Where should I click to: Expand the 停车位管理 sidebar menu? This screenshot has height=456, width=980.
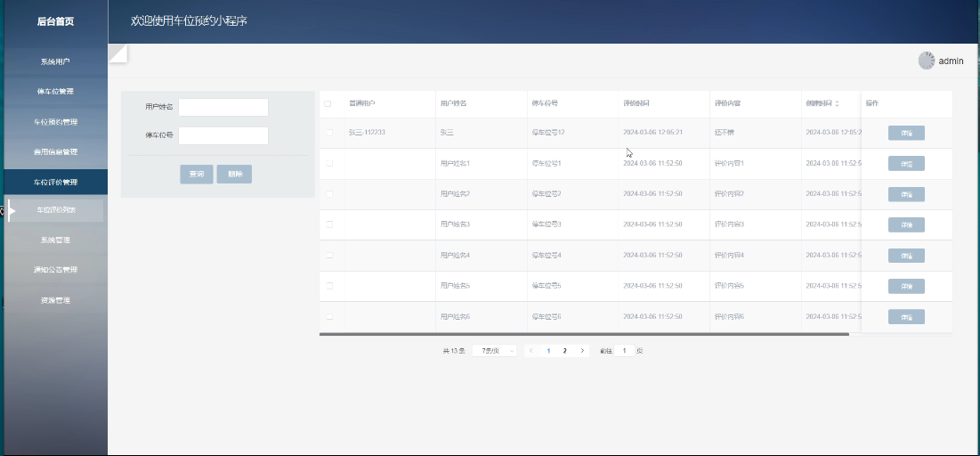[x=55, y=92]
